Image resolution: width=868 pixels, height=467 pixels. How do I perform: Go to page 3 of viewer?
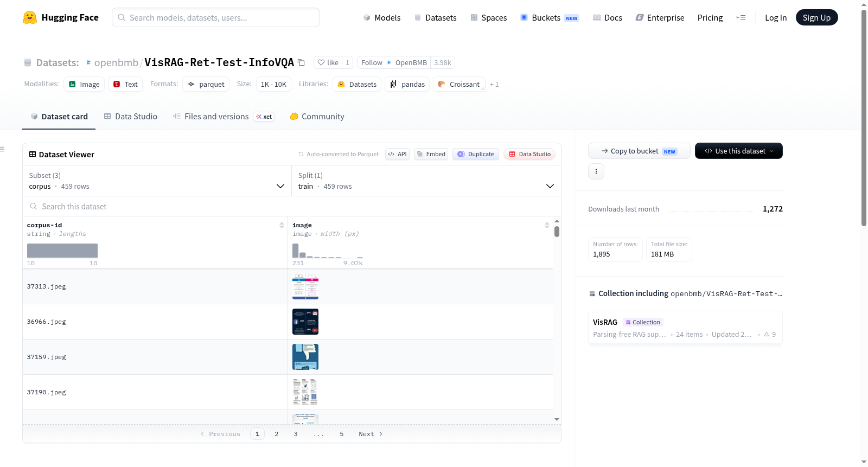[296, 434]
